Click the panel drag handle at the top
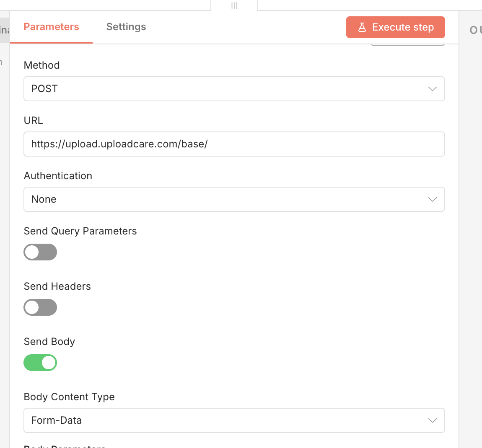Screen dimensions: 482x448 234,5
